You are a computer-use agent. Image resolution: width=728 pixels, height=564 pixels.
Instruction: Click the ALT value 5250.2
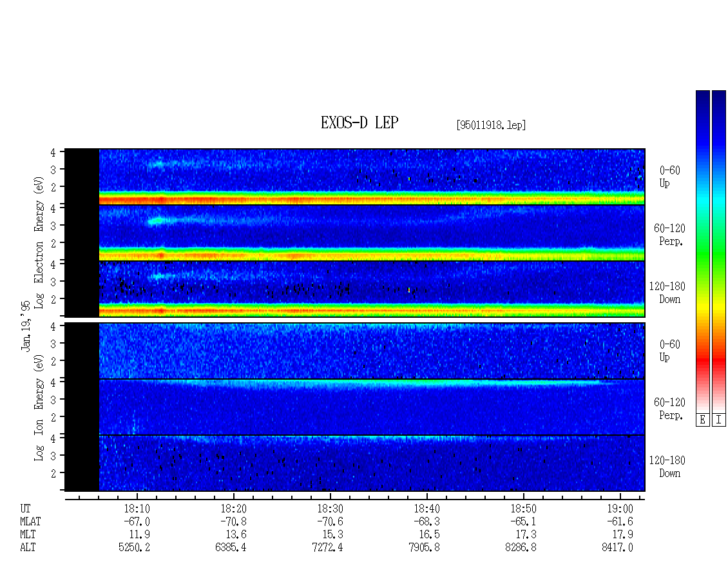tap(134, 547)
